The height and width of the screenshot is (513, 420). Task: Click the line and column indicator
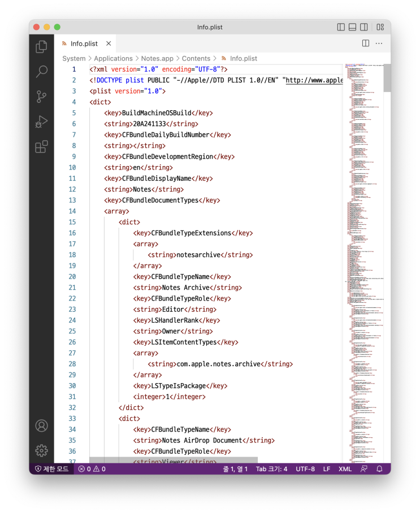coord(235,469)
